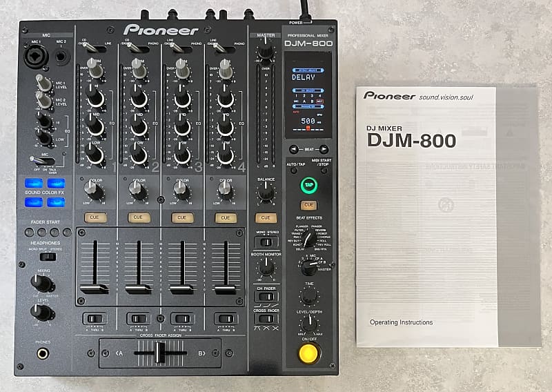This screenshot has width=552, height=392.
Task: Touch the effect TIME knob
Action: [x=309, y=296]
